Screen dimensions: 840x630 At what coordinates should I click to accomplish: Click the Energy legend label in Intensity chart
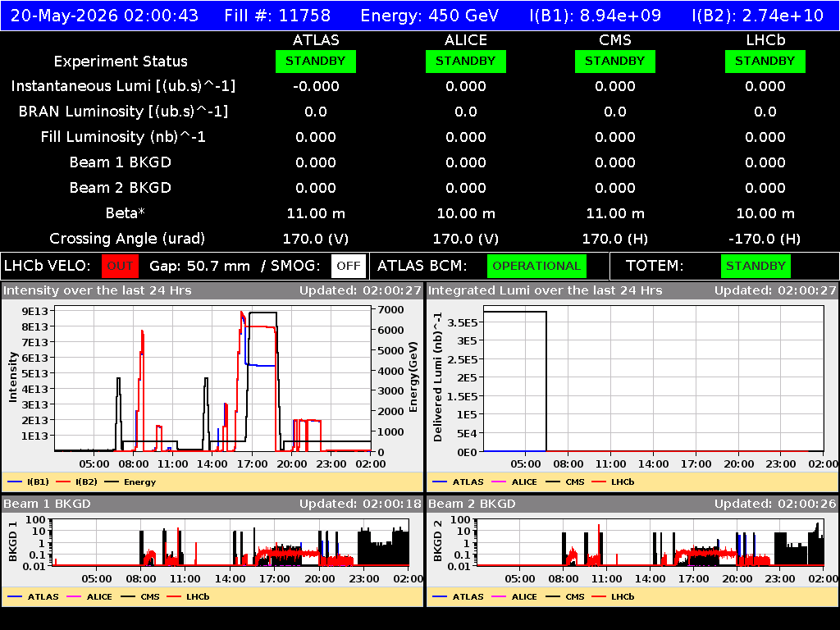click(x=139, y=482)
